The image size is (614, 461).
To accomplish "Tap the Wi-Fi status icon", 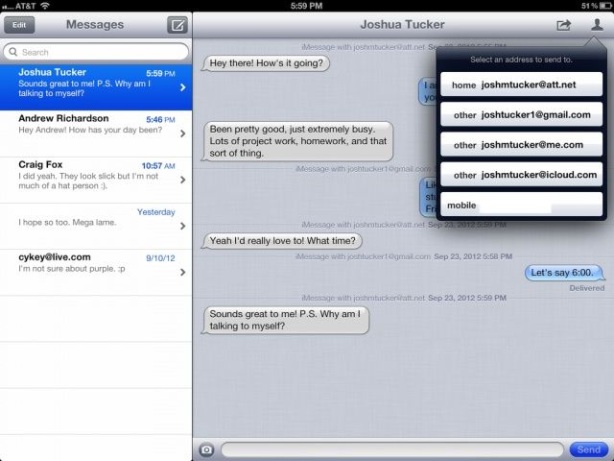I will [x=45, y=5].
